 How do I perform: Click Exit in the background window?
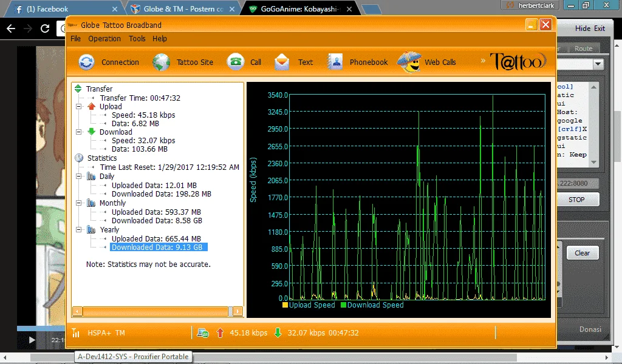(600, 28)
